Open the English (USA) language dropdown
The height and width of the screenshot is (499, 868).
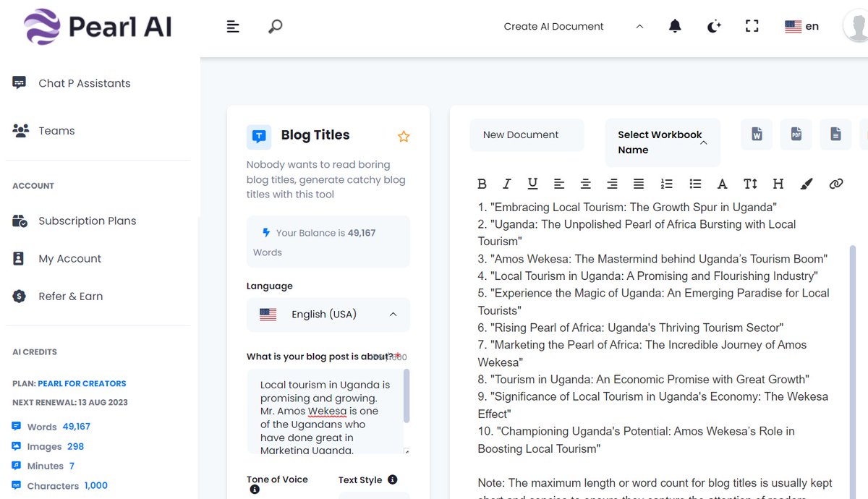tap(328, 315)
